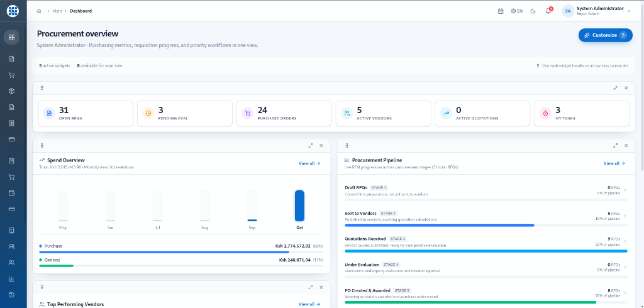Click View all in Procurement Pipeline
Image resolution: width=644 pixels, height=308 pixels.
point(614,163)
